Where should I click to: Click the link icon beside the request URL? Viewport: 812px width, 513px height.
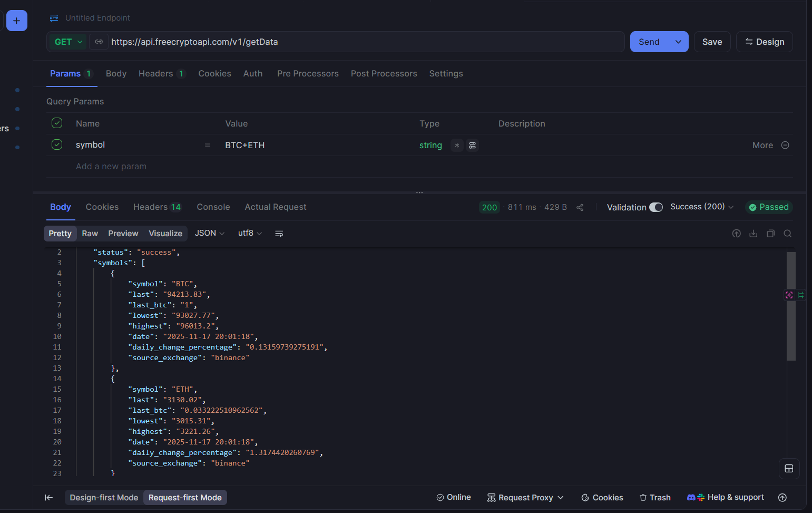[x=99, y=42]
